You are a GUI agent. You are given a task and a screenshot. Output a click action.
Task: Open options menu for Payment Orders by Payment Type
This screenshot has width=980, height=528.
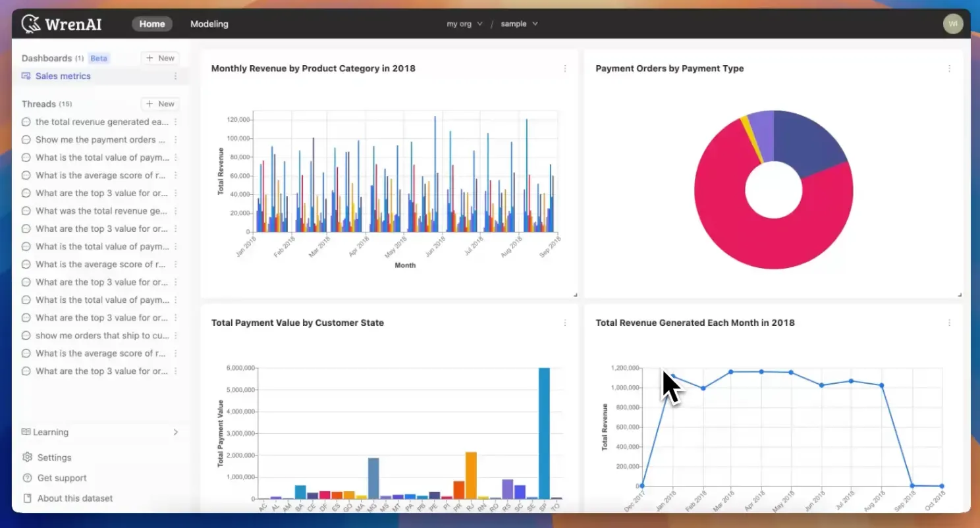(949, 68)
